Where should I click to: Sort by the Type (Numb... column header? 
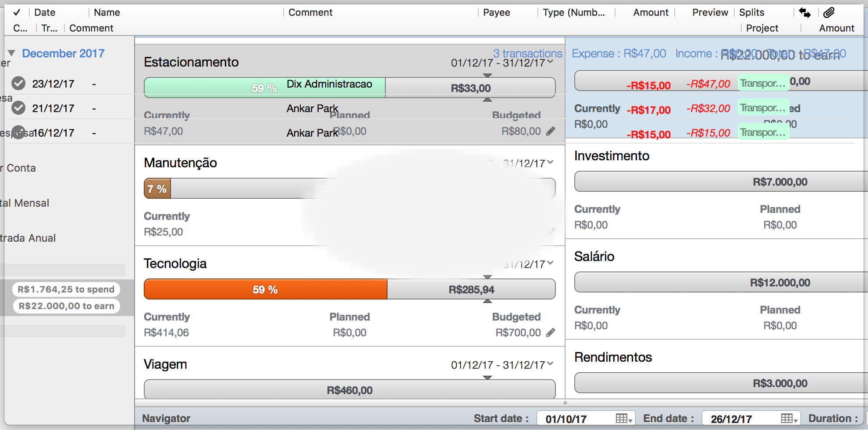[574, 12]
